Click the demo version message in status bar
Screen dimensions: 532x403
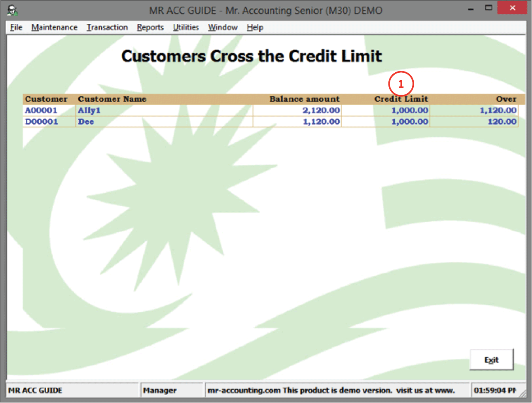[x=331, y=390]
